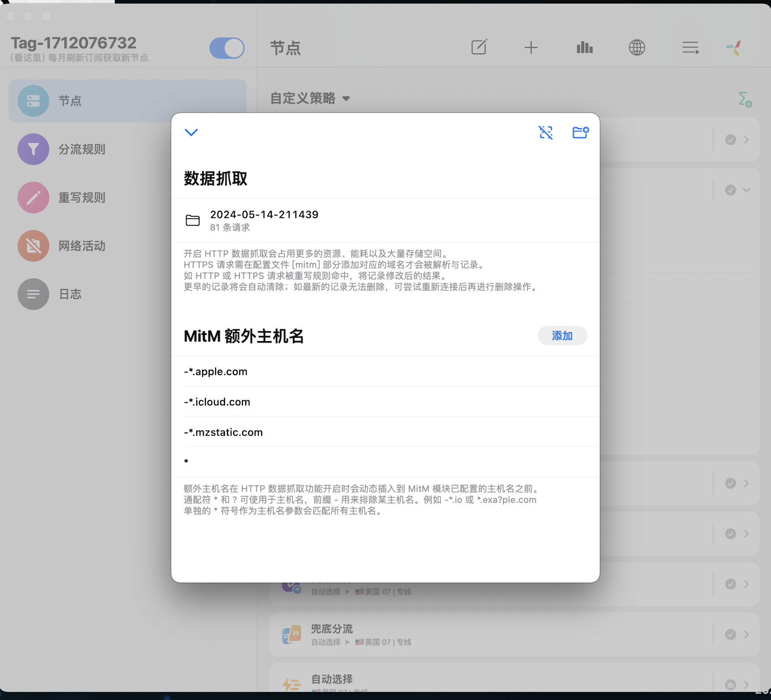Image resolution: width=771 pixels, height=700 pixels.
Task: Expand the chevron on the 兜底分流 row
Action: click(746, 634)
